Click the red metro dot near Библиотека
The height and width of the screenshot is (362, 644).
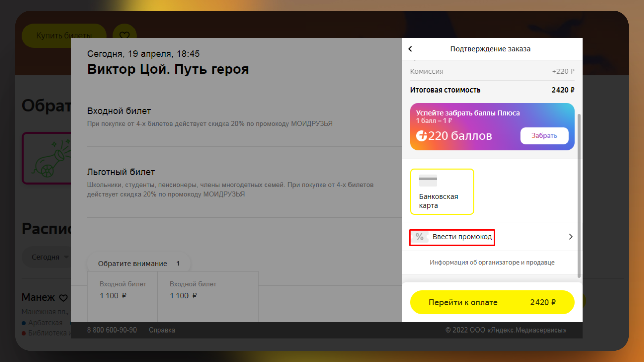(x=23, y=333)
